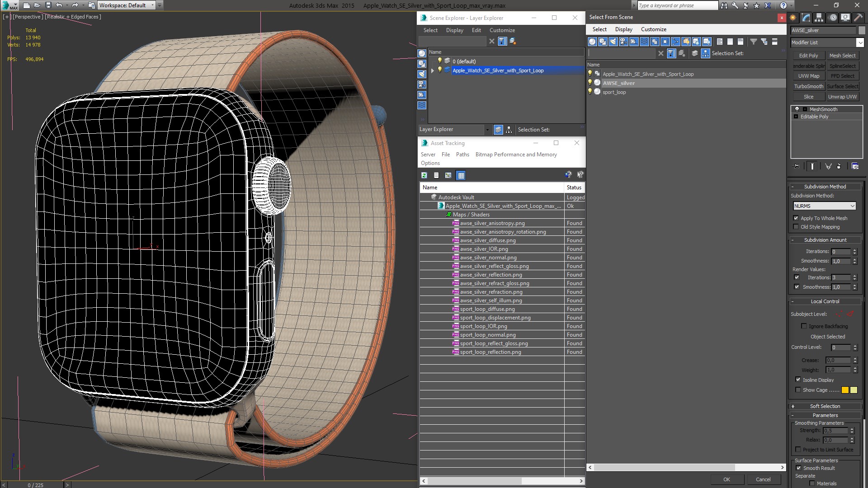Screen dimensions: 868x488
Task: Click Table View icon in Asset Tracking toolbar
Action: click(x=461, y=175)
